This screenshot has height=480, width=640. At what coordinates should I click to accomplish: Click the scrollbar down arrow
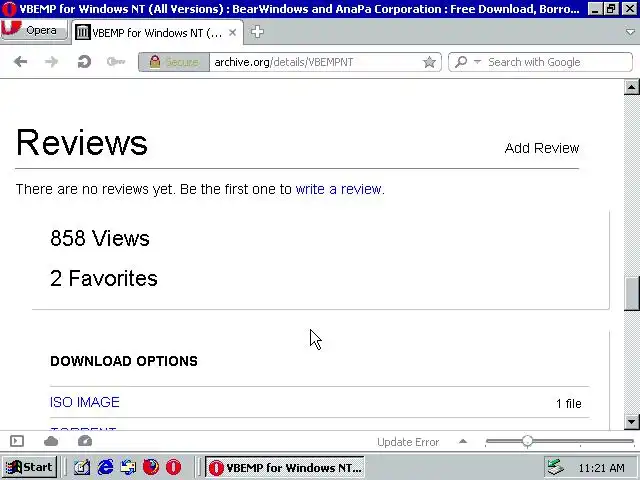point(631,421)
